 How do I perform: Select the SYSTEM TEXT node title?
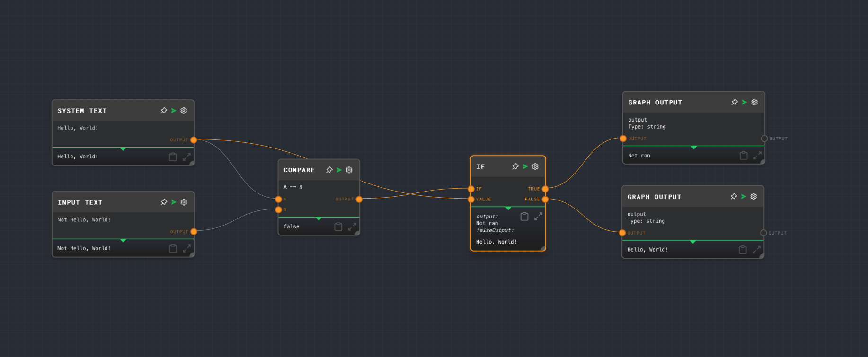(x=82, y=111)
